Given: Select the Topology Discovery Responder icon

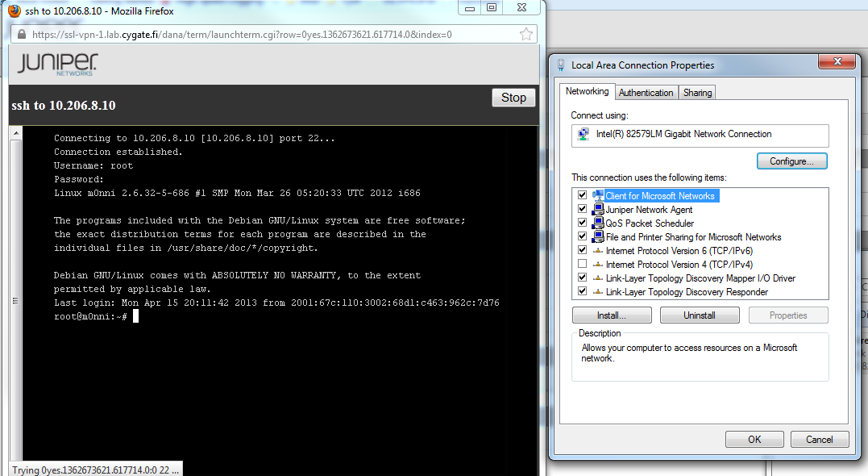Looking at the screenshot, I should [598, 292].
